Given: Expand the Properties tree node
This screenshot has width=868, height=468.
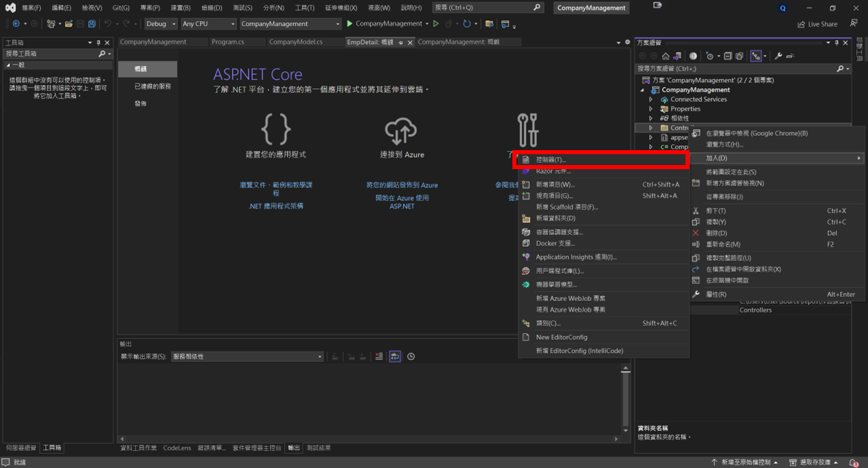Looking at the screenshot, I should click(x=651, y=109).
